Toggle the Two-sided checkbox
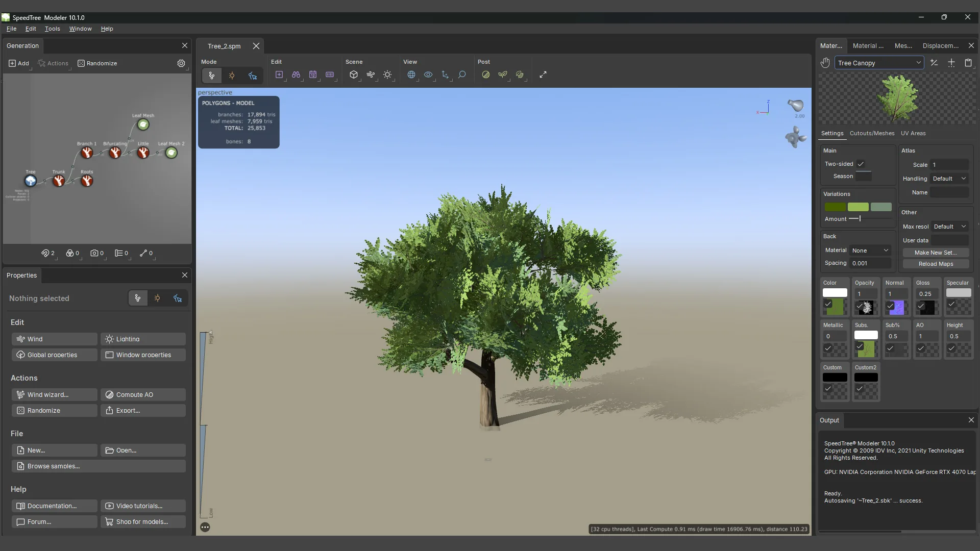This screenshot has height=551, width=980. click(x=861, y=164)
